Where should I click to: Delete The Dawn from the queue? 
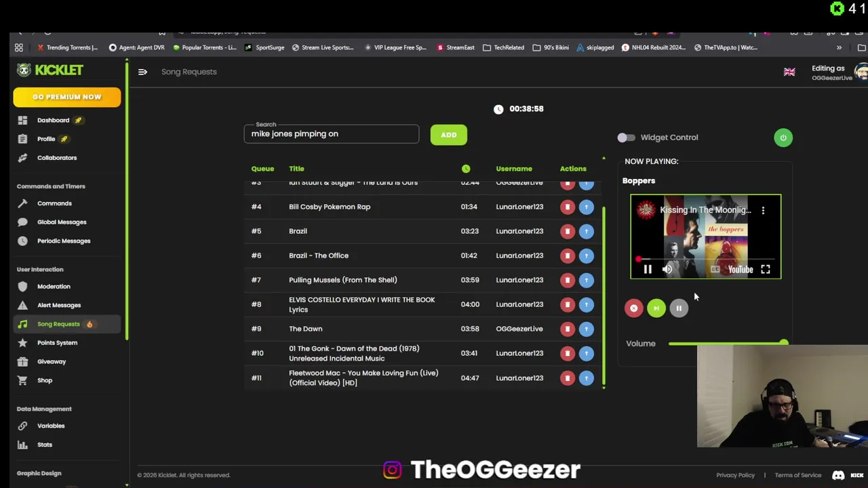(x=568, y=329)
